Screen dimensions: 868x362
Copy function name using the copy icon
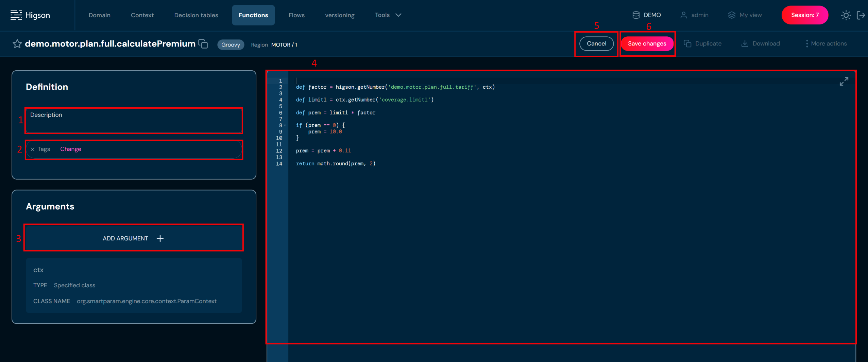coord(203,44)
